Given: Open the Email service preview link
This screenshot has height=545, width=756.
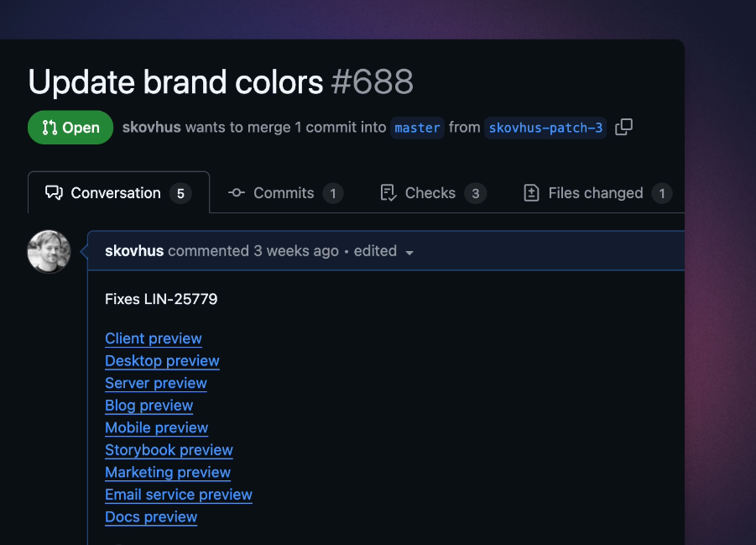Looking at the screenshot, I should [179, 495].
